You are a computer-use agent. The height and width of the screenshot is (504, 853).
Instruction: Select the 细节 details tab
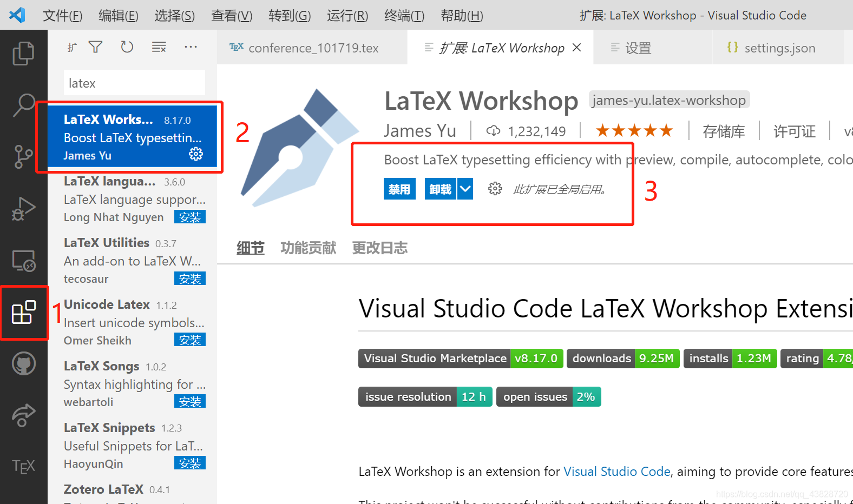coord(251,248)
